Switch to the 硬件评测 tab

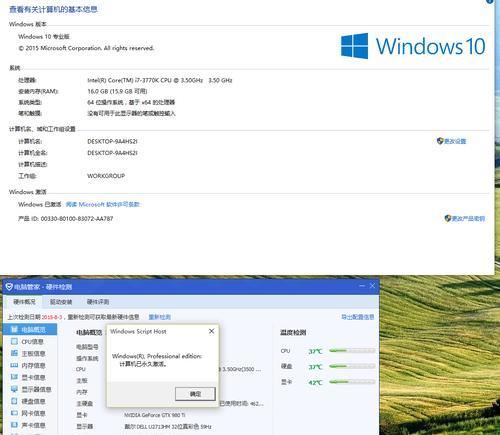point(98,302)
